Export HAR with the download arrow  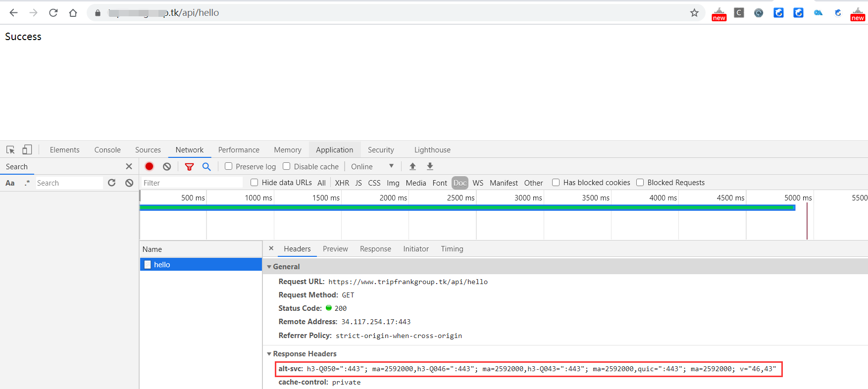[x=430, y=166]
